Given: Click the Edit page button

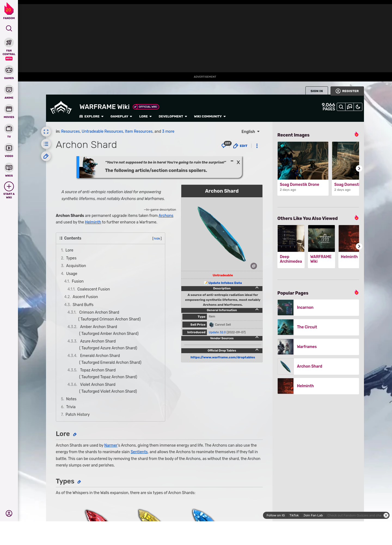Looking at the screenshot, I should coord(240,146).
